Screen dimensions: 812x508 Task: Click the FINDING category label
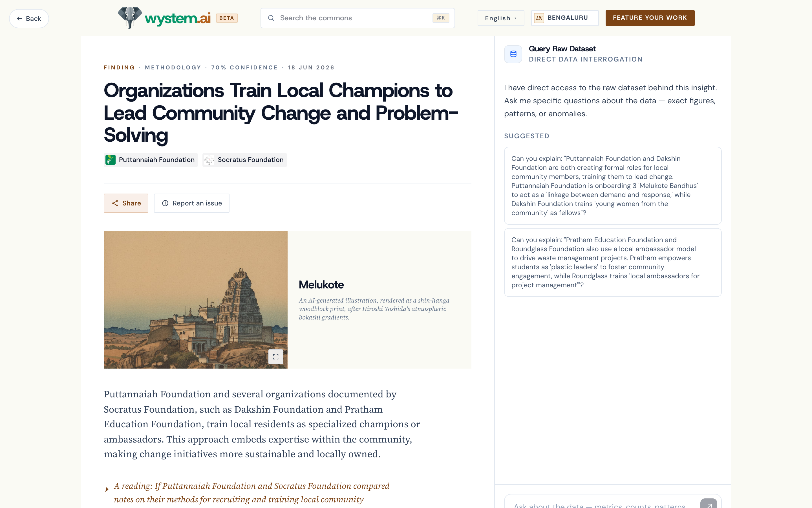(119, 67)
